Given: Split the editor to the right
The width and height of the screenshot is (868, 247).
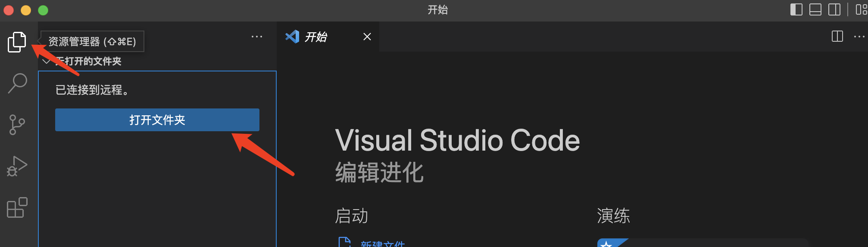Looking at the screenshot, I should pos(837,37).
